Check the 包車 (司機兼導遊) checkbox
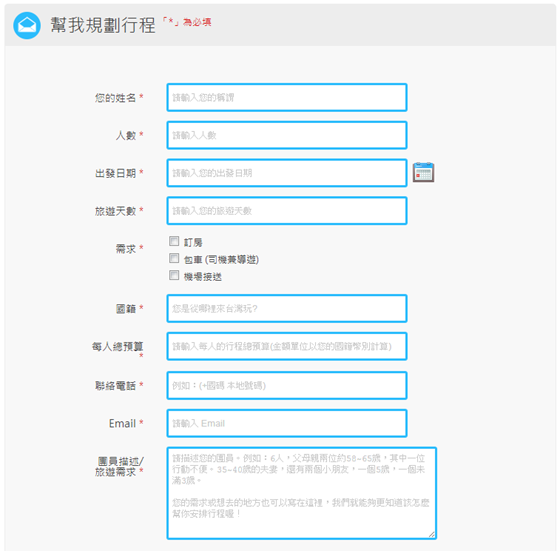Image resolution: width=560 pixels, height=551 pixels. point(174,258)
